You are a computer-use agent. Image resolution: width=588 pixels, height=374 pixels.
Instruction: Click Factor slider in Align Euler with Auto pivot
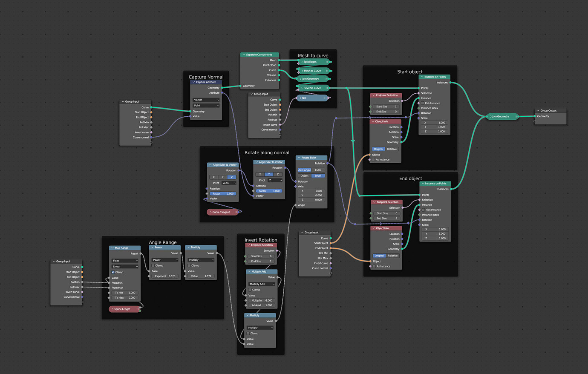[223, 194]
